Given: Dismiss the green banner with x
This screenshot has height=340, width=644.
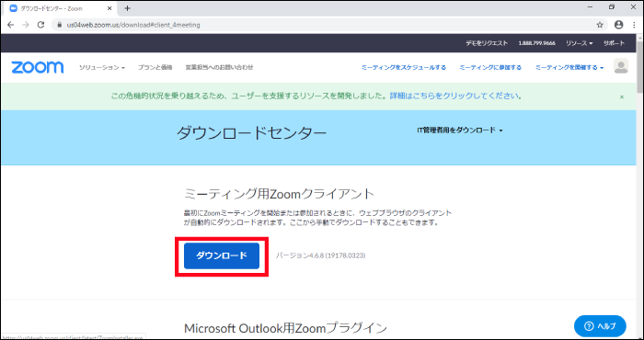Looking at the screenshot, I should (622, 96).
